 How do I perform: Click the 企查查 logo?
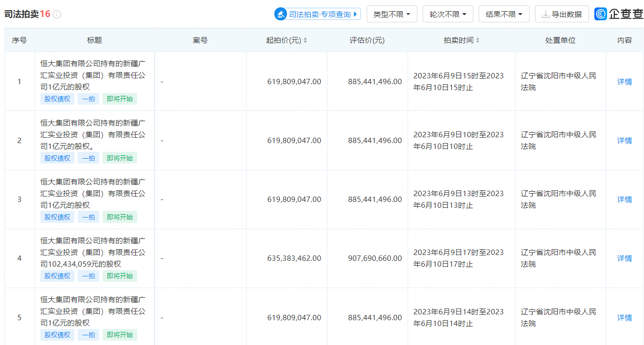coord(619,14)
